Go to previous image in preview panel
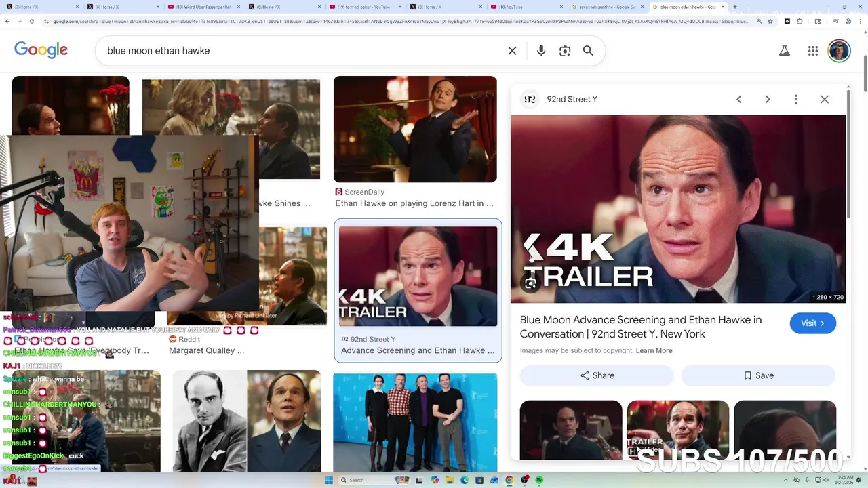The height and width of the screenshot is (488, 868). [x=739, y=99]
